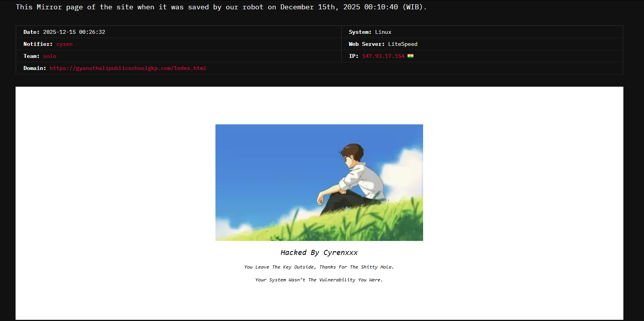
Task: Click the IP address 147.93.17.154
Action: [x=383, y=56]
